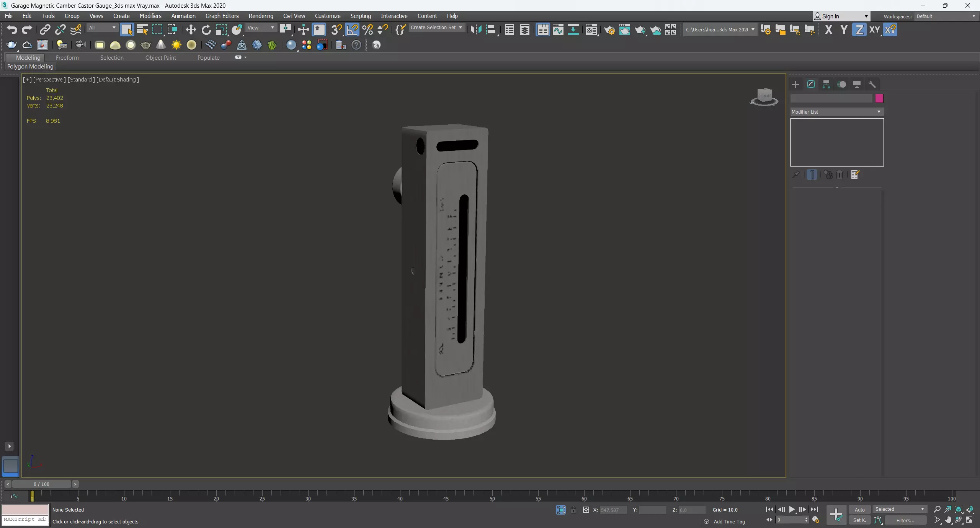This screenshot has width=980, height=528.
Task: Switch to the Object Paint ribbon tab
Action: pyautogui.click(x=161, y=58)
